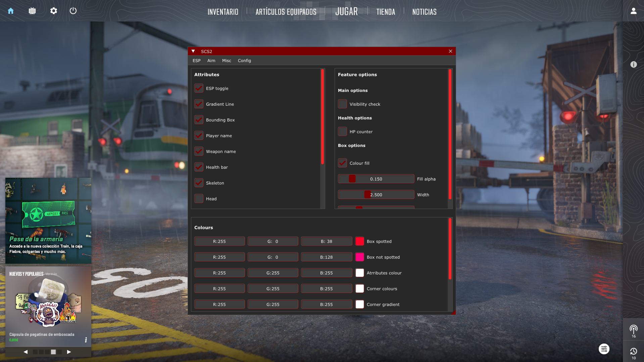644x362 pixels.
Task: Open the Pase de la armería banner
Action: point(48,221)
